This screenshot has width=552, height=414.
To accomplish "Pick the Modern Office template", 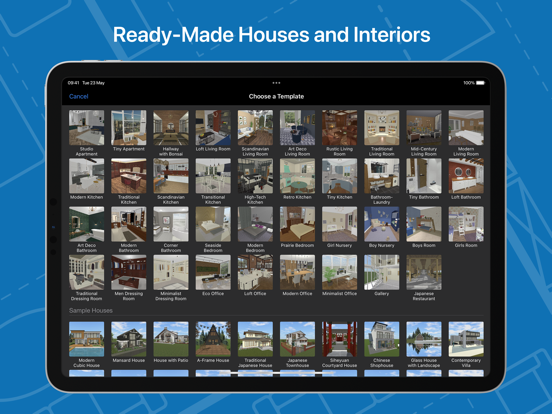I will tap(297, 272).
